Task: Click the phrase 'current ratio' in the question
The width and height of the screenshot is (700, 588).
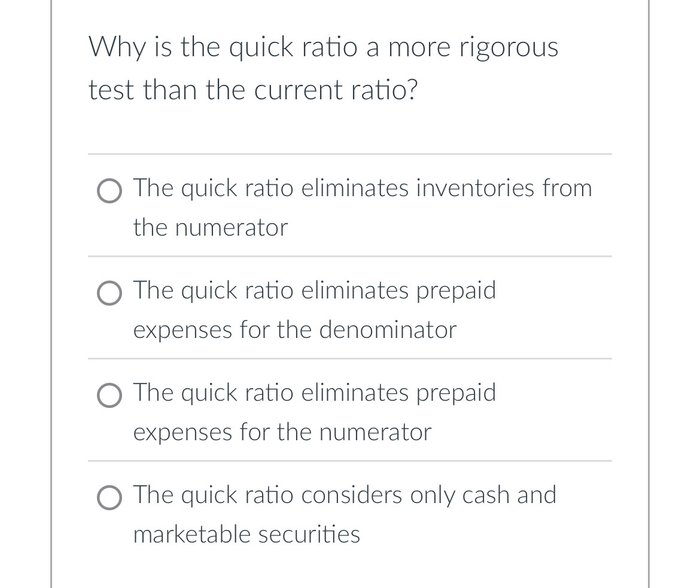Action: click(x=339, y=90)
